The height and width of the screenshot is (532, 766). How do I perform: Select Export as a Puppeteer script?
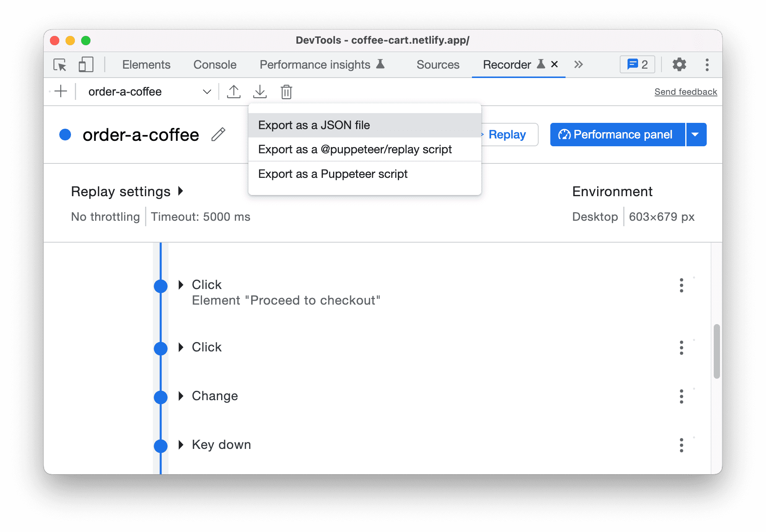pyautogui.click(x=332, y=173)
